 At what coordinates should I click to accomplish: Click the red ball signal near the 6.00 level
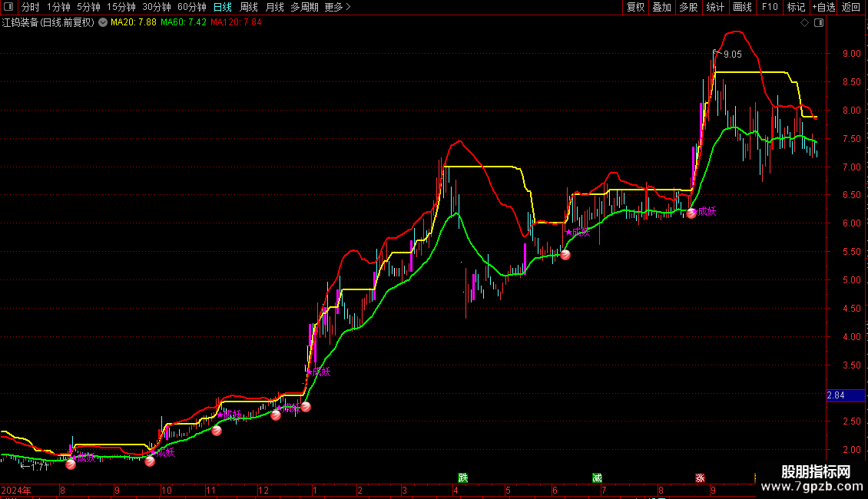(691, 213)
